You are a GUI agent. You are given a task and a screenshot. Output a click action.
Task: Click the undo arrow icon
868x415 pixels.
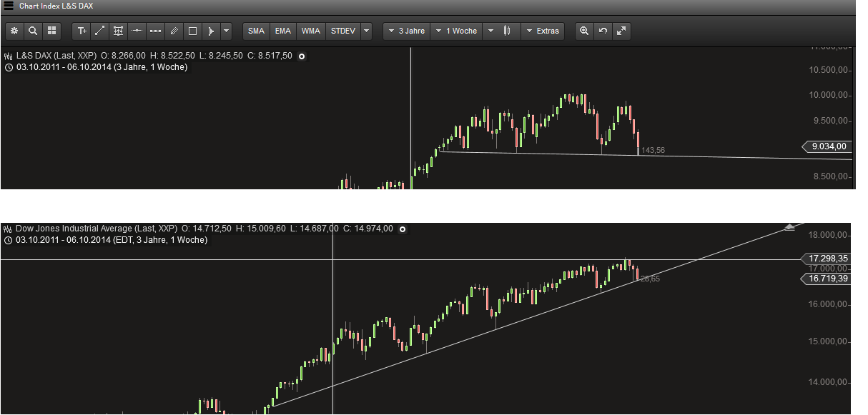click(603, 31)
